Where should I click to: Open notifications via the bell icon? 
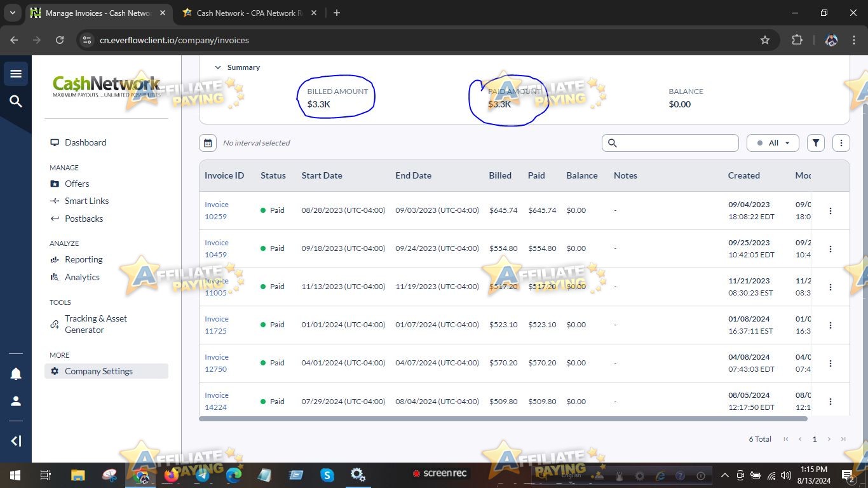(x=16, y=374)
